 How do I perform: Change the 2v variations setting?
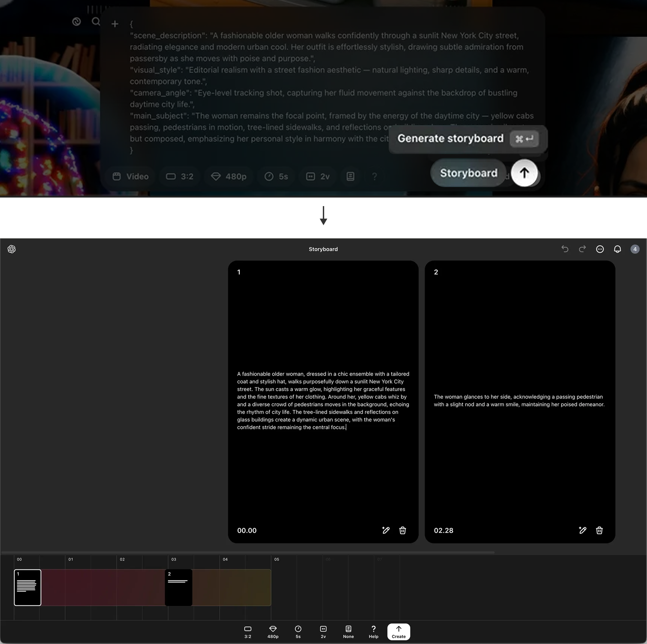coord(323,632)
